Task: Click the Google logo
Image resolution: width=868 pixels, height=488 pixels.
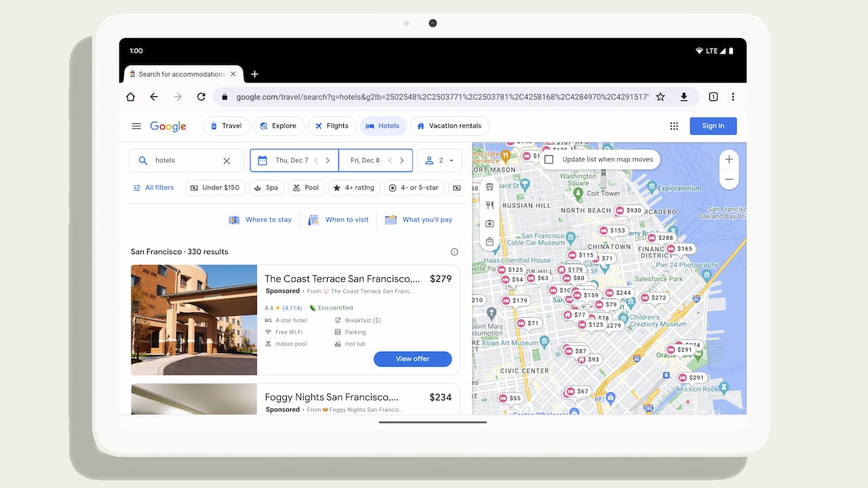Action: [x=168, y=126]
